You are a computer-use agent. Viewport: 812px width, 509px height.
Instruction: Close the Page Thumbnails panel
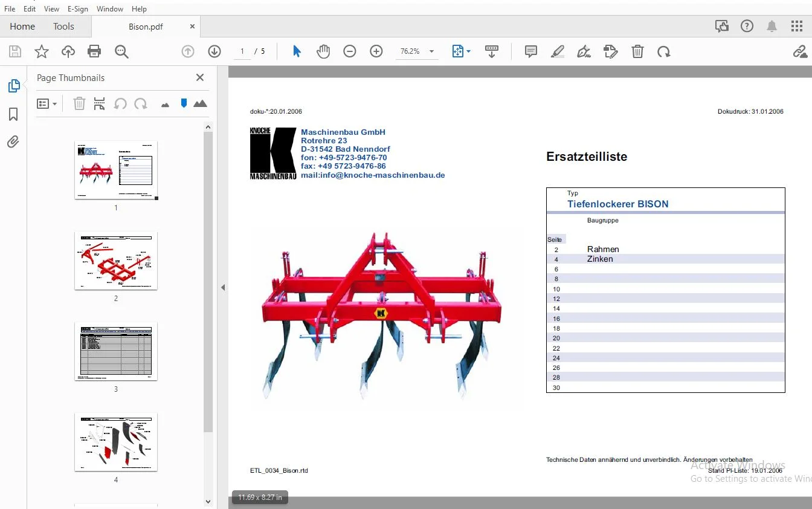tap(200, 77)
